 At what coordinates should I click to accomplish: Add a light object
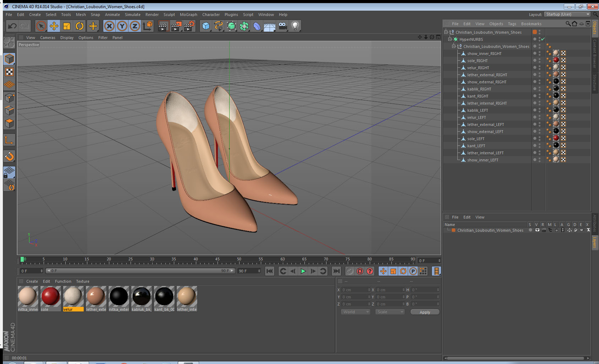(295, 26)
